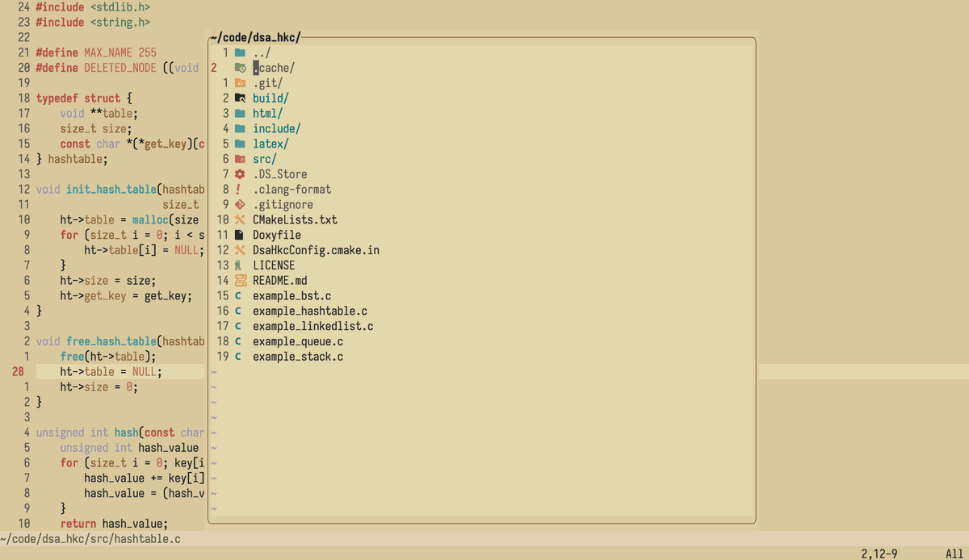The height and width of the screenshot is (560, 969).
Task: Expand the latex/ folder entry
Action: pyautogui.click(x=270, y=144)
